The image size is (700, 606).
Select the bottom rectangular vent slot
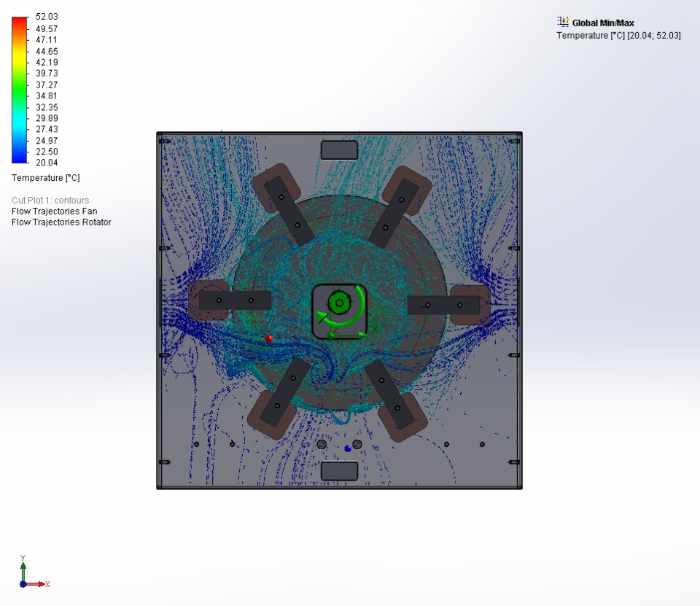tap(339, 471)
